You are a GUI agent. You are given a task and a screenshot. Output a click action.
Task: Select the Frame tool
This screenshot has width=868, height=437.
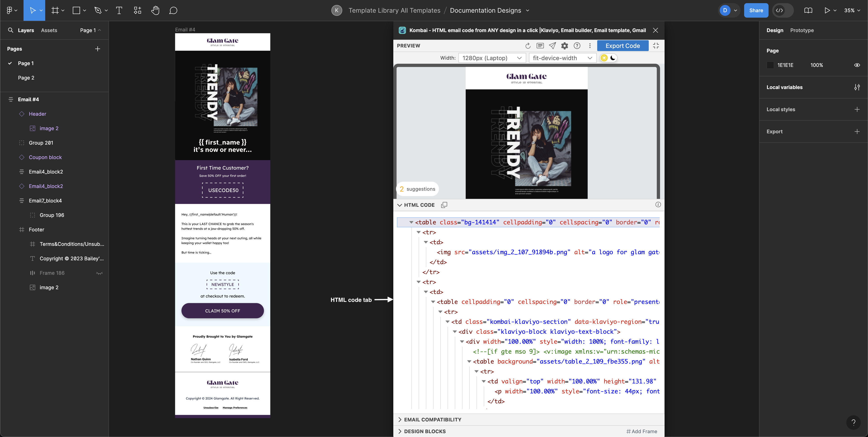(x=55, y=10)
